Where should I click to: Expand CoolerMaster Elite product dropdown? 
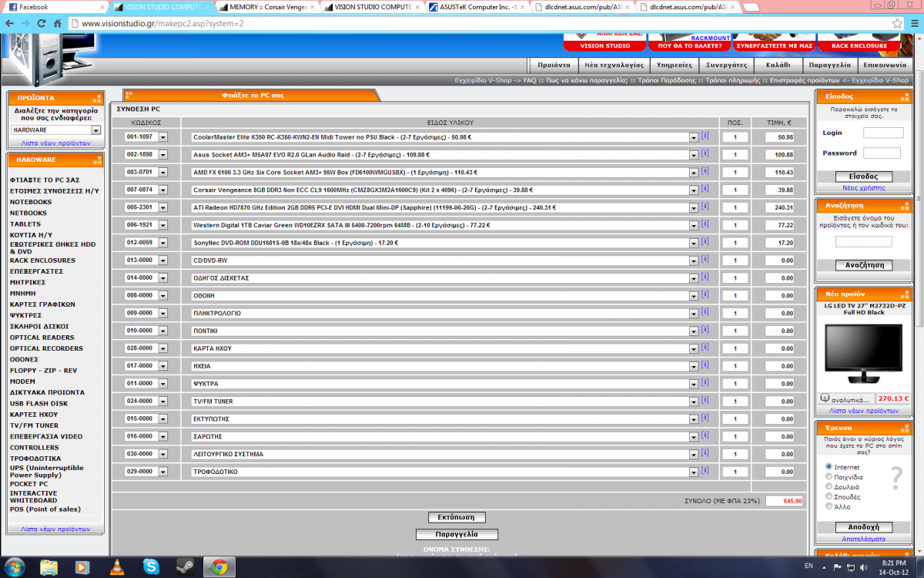[694, 137]
